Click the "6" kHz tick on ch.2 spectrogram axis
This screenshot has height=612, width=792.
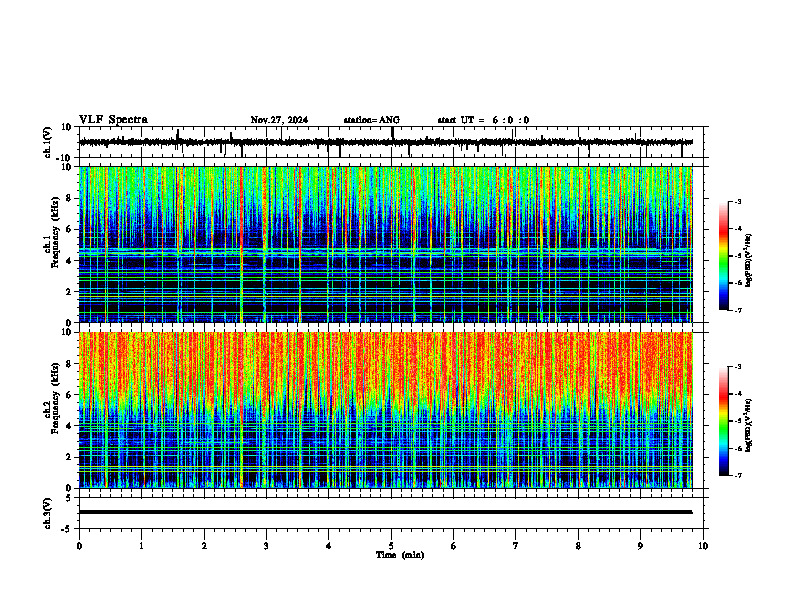69,395
